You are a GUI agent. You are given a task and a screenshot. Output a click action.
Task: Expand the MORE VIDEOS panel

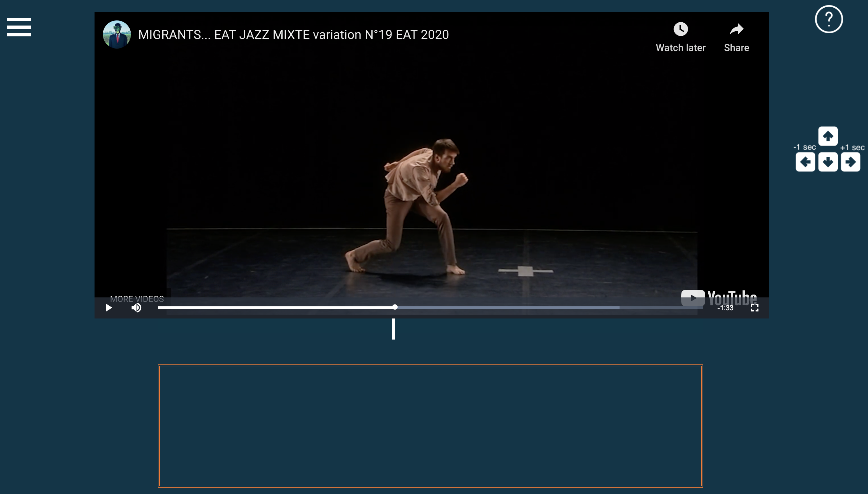(137, 299)
